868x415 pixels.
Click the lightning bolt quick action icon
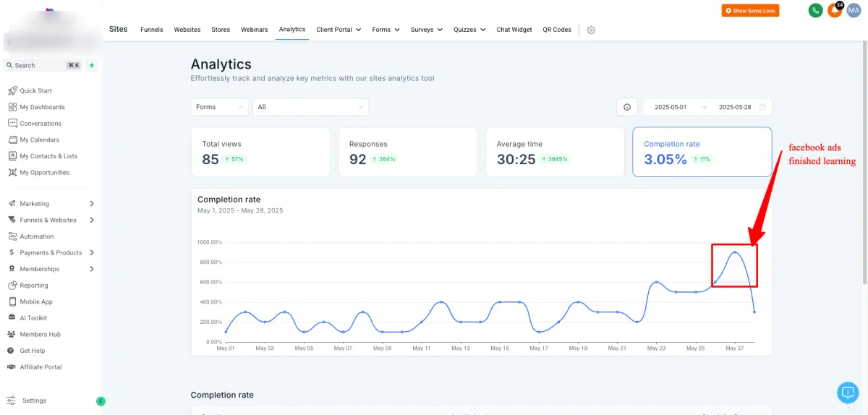pyautogui.click(x=91, y=65)
